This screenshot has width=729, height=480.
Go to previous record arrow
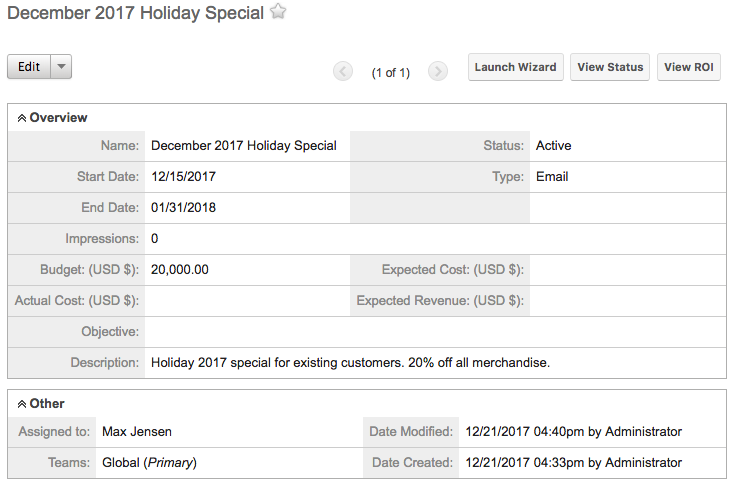coord(343,71)
